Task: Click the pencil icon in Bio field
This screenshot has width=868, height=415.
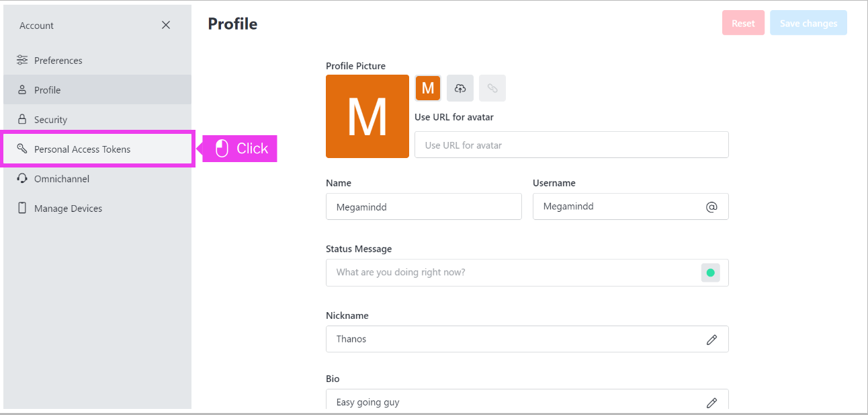Action: click(x=711, y=403)
